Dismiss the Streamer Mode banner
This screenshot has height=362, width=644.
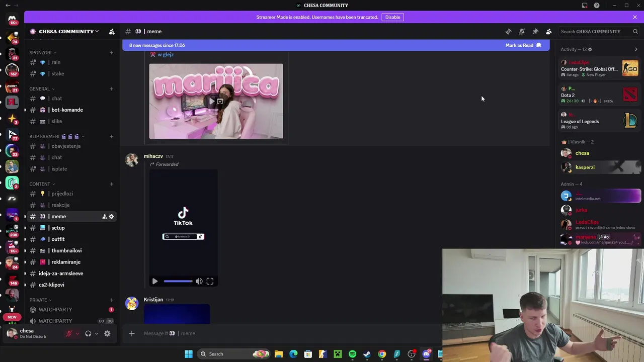coord(635,17)
